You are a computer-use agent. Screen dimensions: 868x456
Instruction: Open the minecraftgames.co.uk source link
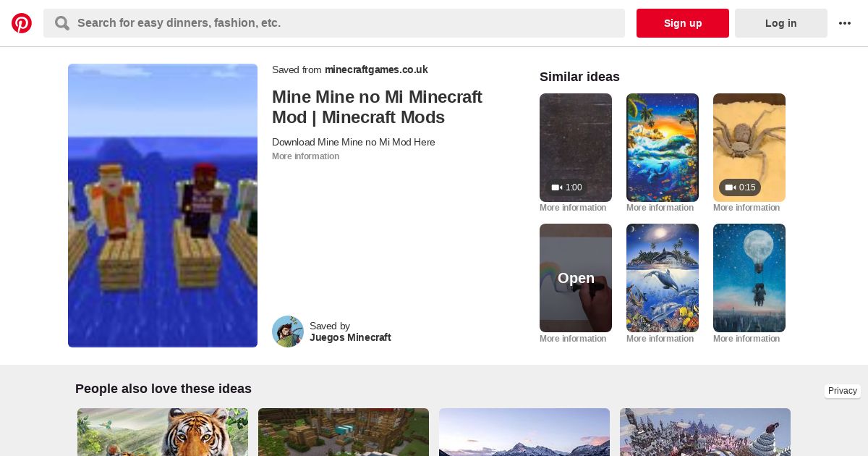tap(376, 70)
